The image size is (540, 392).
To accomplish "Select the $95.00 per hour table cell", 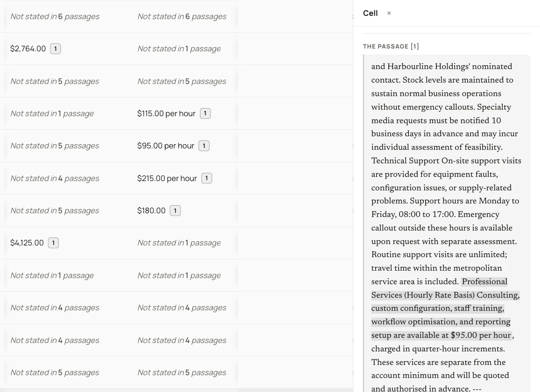I will click(166, 146).
